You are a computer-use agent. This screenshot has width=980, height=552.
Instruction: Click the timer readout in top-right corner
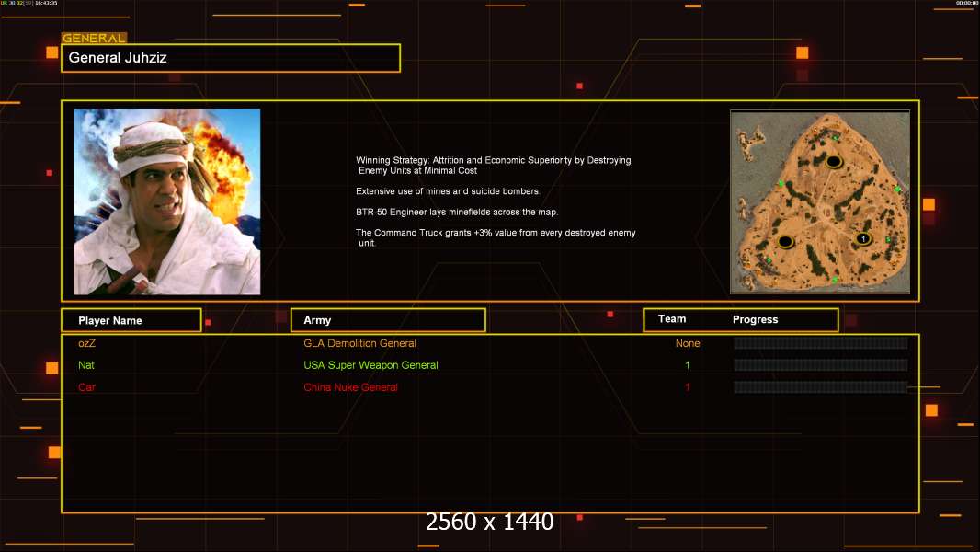(967, 3)
